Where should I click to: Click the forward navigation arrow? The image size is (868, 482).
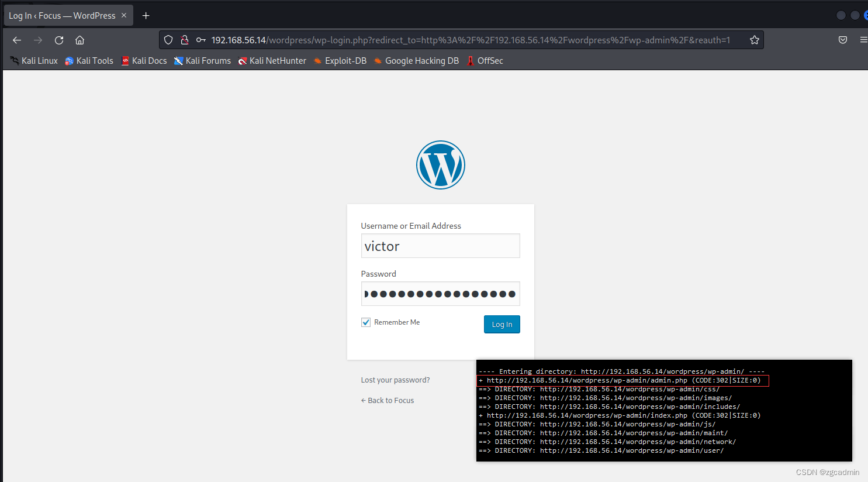(38, 40)
